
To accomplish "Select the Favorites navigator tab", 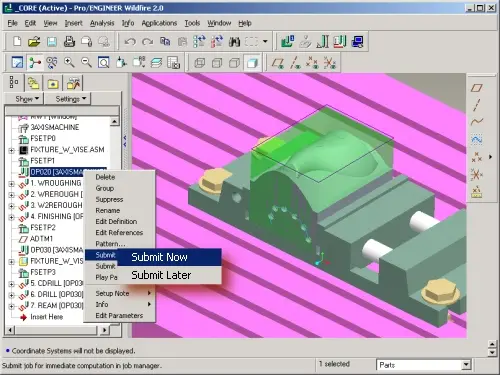I will click(53, 83).
